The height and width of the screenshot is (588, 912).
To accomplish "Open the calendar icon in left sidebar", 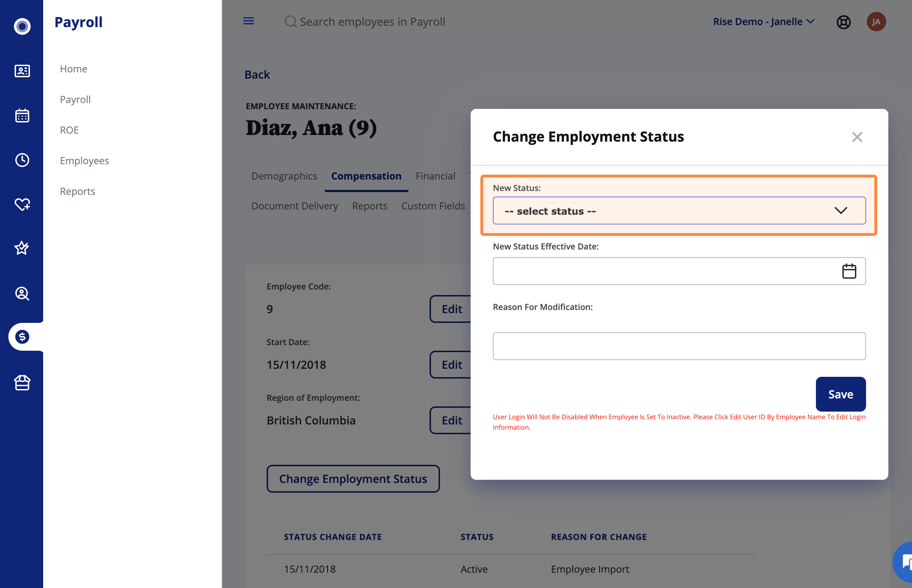I will [22, 115].
